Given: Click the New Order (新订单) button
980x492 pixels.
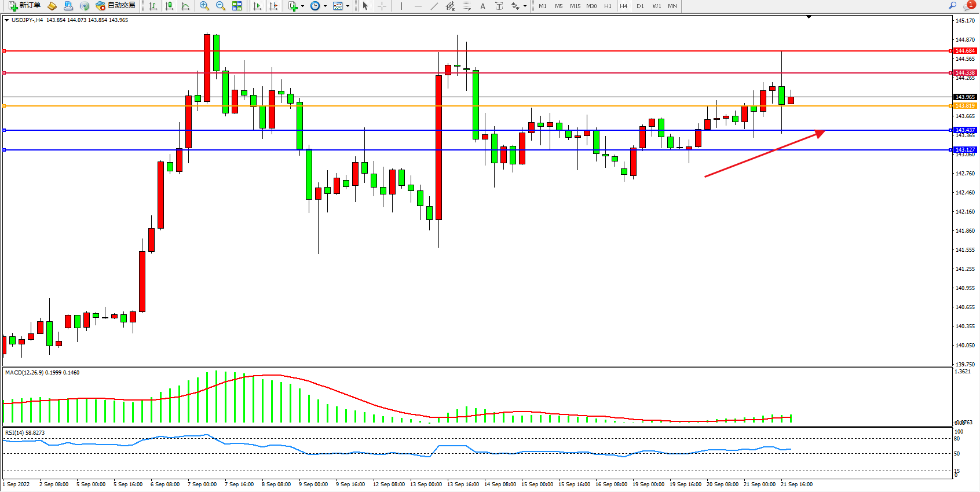Looking at the screenshot, I should click(x=24, y=6).
